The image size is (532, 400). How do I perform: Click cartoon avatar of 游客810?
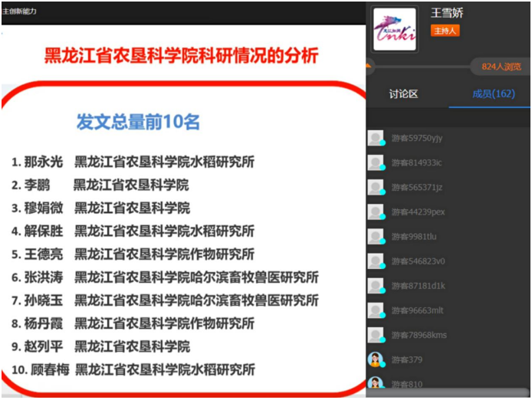pyautogui.click(x=376, y=382)
